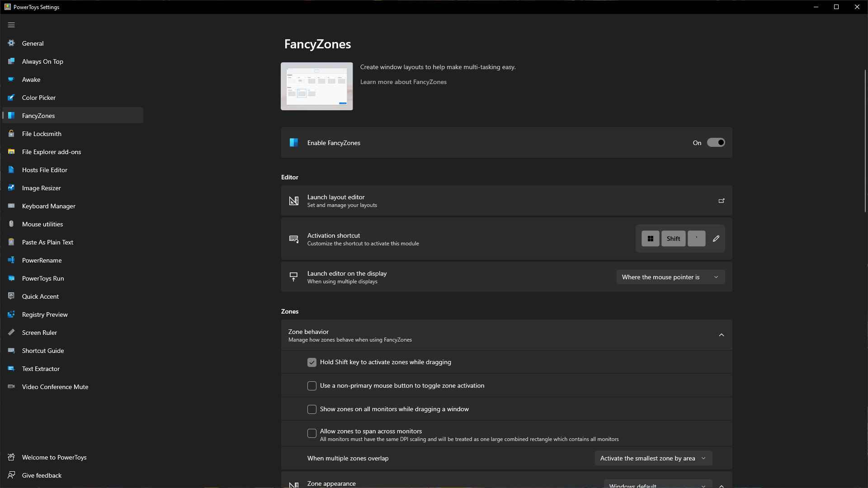Open Welcome to PowerToys
Viewport: 868px width, 488px height.
coord(73,457)
